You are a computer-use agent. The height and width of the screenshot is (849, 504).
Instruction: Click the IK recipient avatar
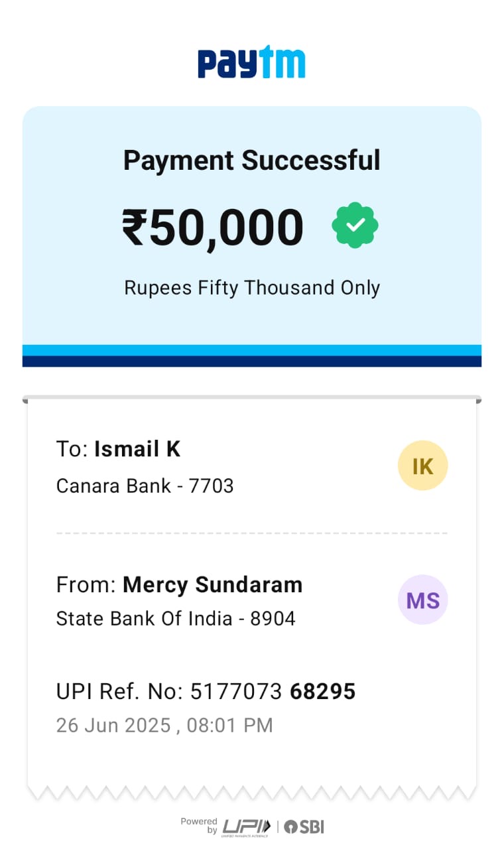tap(422, 466)
